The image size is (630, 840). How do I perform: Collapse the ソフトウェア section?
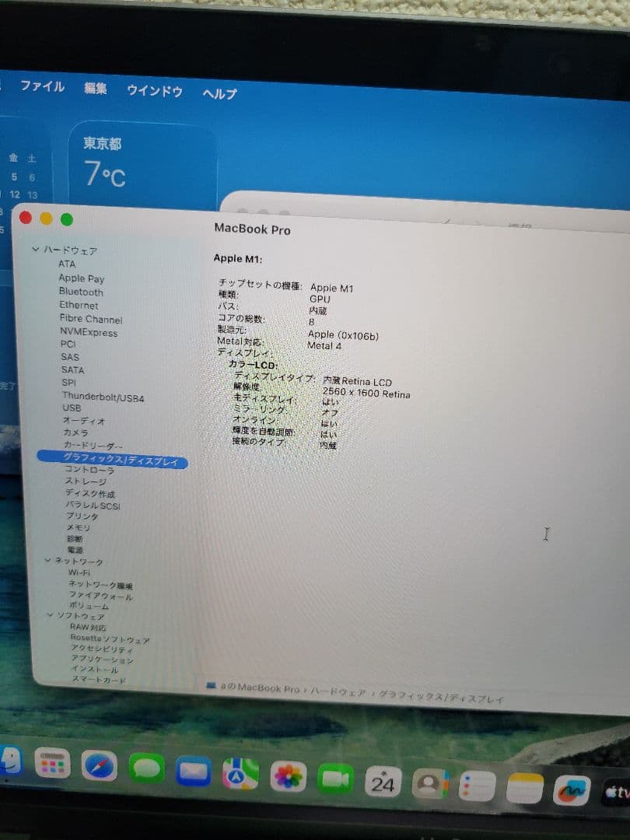50,615
